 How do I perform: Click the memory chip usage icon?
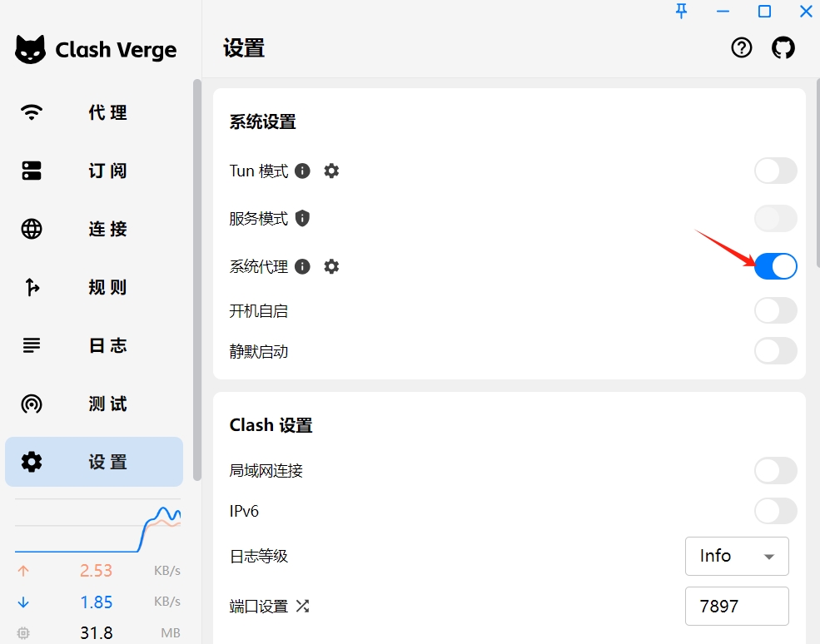pyautogui.click(x=23, y=633)
